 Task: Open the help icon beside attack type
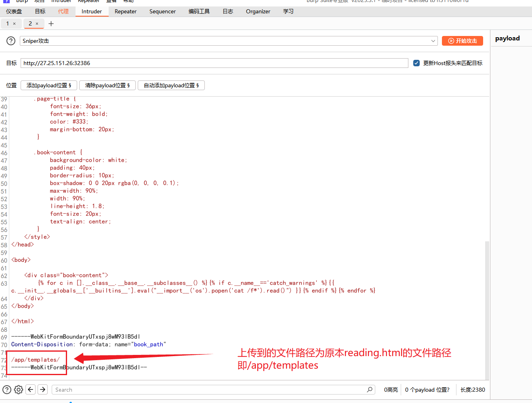(x=11, y=41)
